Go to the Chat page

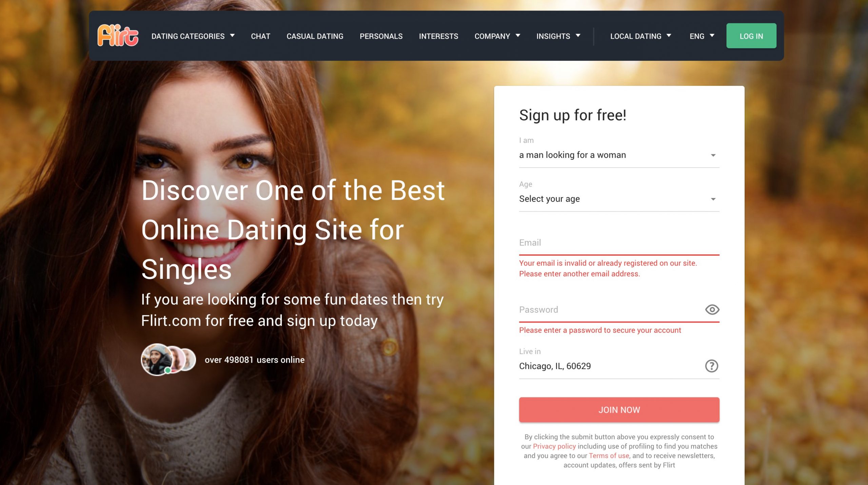click(260, 36)
